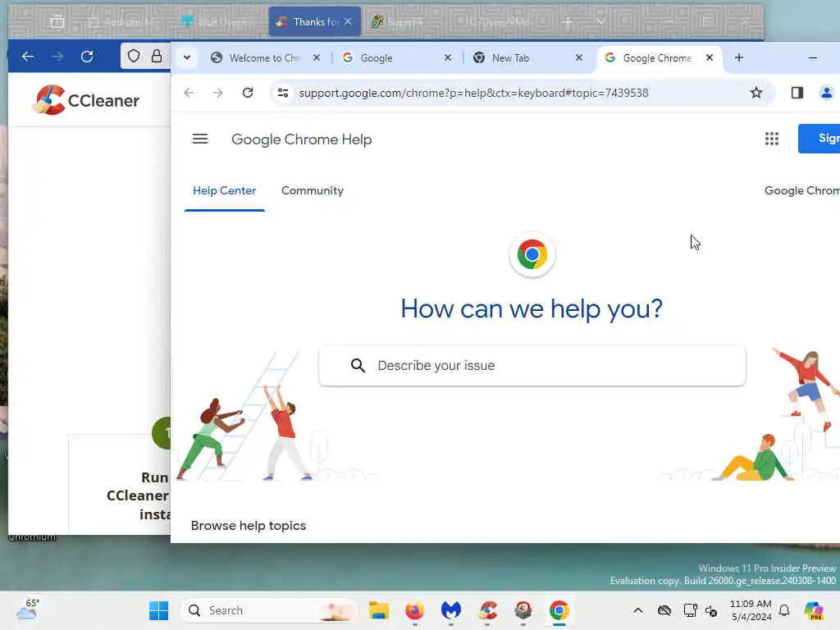Open the clock showing 11:09 AM

coord(751,610)
